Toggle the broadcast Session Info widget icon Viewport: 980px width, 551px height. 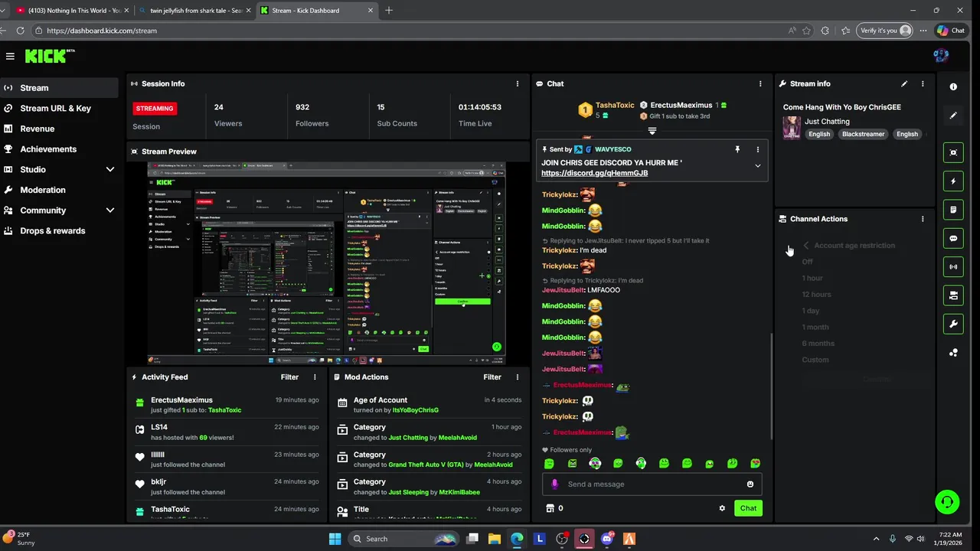[x=953, y=267]
